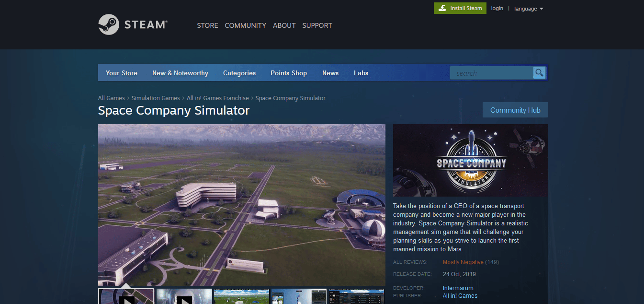
Task: Click the PUBLISHER label
Action: tap(407, 296)
